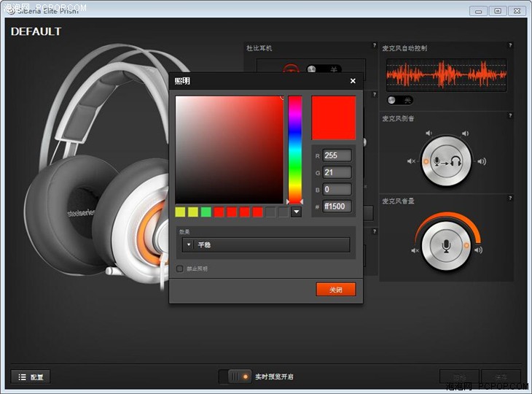Click the 关闭 orange button
This screenshot has width=532, height=394.
[x=336, y=290]
